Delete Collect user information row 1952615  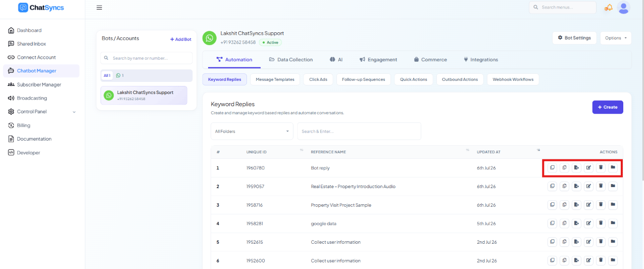click(601, 242)
